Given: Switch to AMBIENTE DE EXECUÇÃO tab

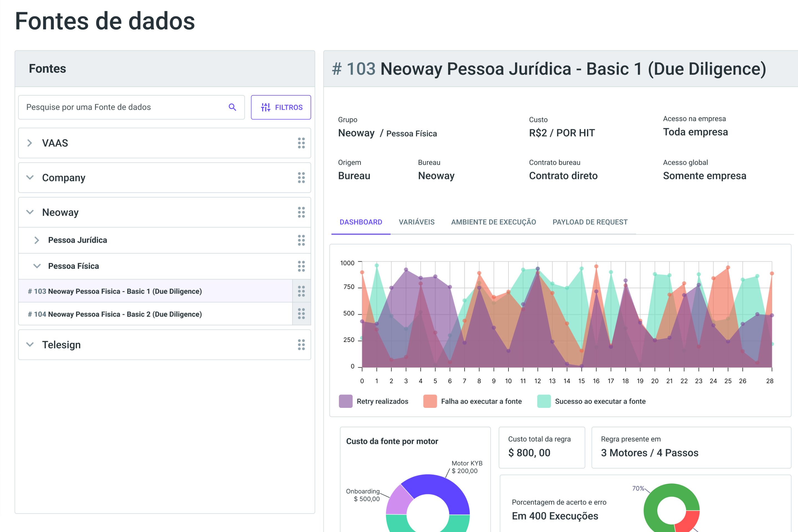Looking at the screenshot, I should coord(493,222).
